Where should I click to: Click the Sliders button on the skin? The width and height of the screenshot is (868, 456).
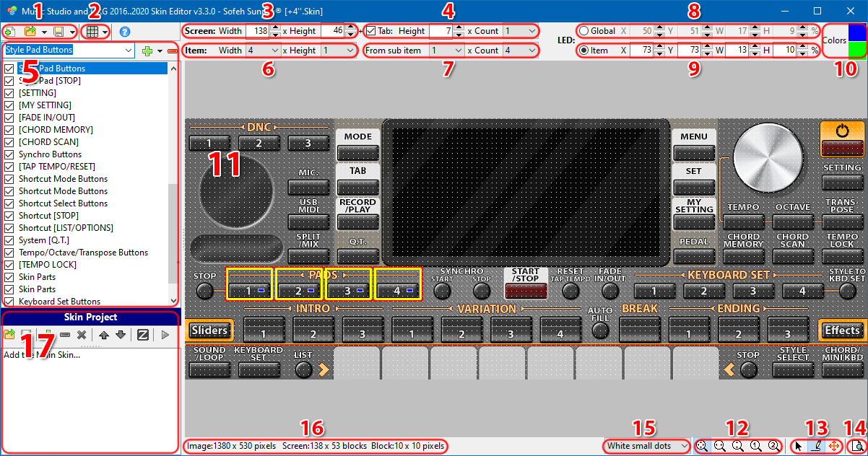[x=210, y=330]
